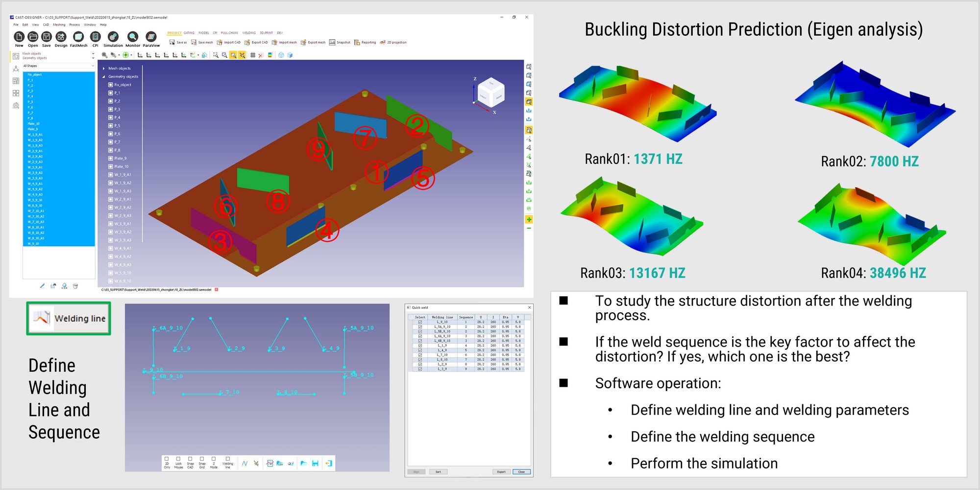980x490 pixels.
Task: Click the Welding line tool button
Action: (69, 319)
